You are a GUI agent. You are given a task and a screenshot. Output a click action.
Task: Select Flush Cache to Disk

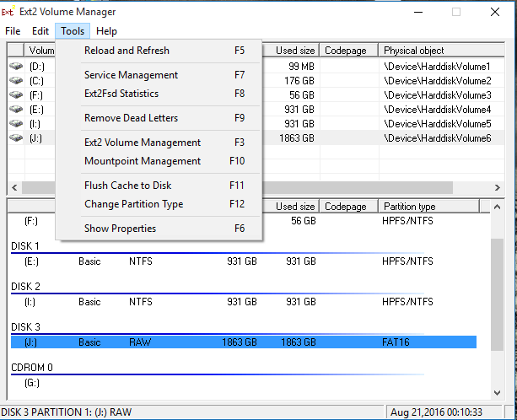tap(128, 186)
